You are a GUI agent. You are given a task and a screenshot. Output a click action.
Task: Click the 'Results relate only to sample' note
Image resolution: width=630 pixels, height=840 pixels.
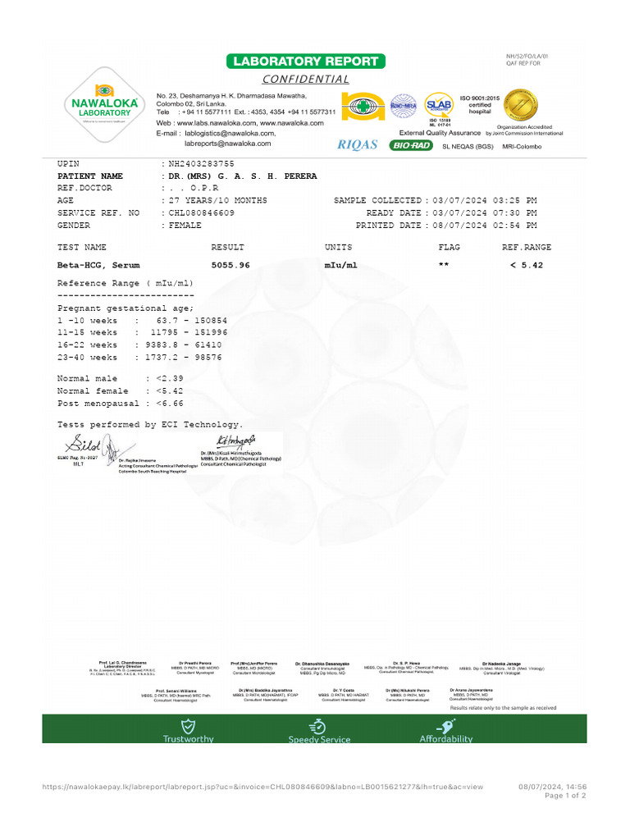[x=503, y=708]
